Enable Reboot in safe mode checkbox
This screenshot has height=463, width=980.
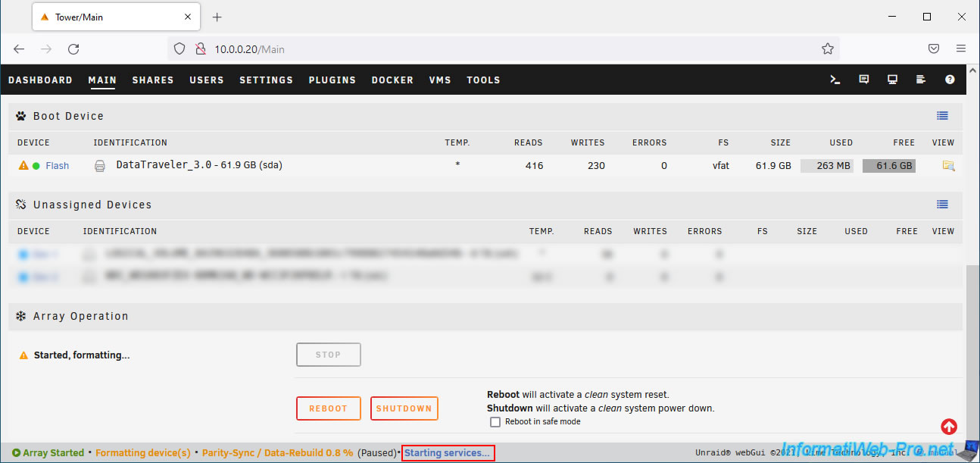point(495,422)
